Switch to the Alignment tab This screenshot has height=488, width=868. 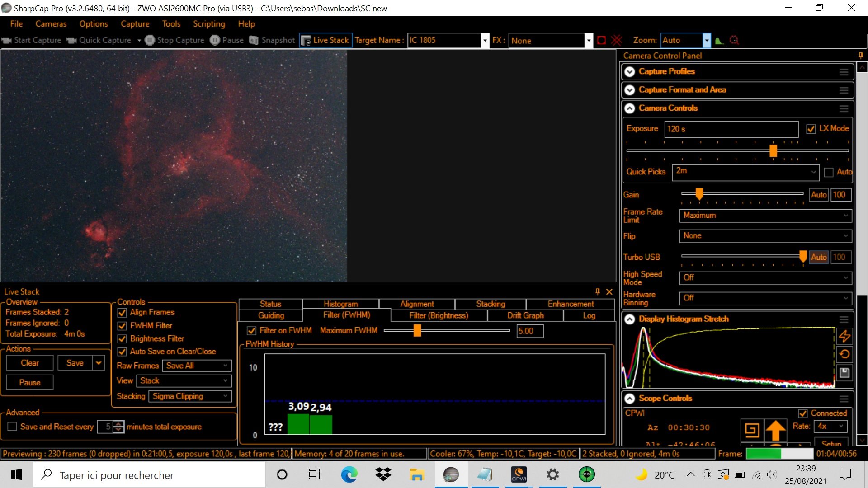[x=417, y=304]
